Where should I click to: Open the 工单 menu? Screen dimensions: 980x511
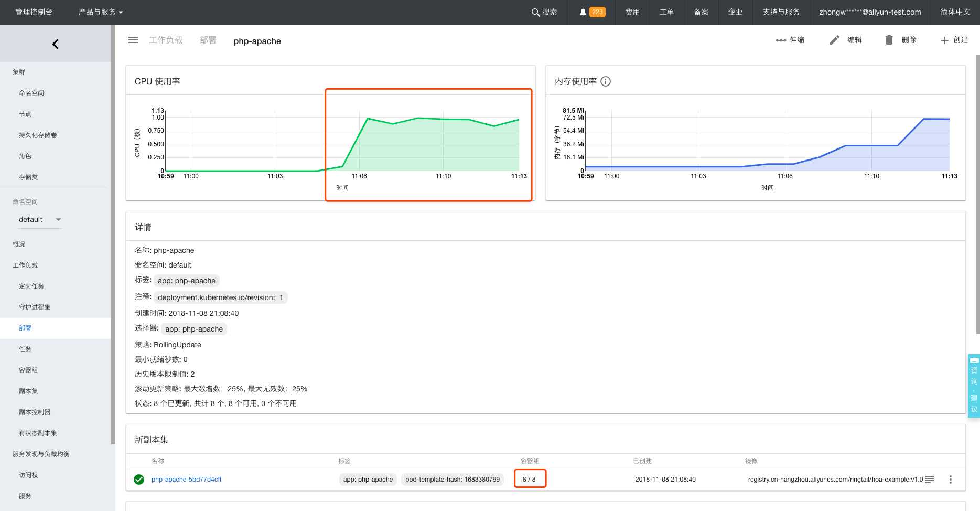click(x=666, y=12)
